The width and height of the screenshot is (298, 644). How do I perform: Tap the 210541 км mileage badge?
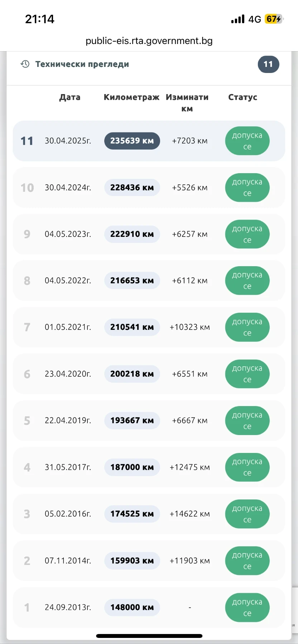(132, 327)
